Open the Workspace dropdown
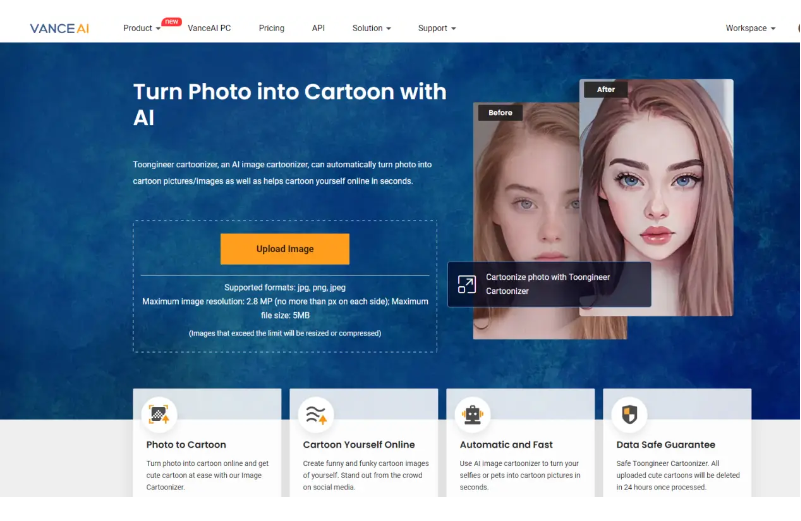This screenshot has height=521, width=801. tap(750, 28)
